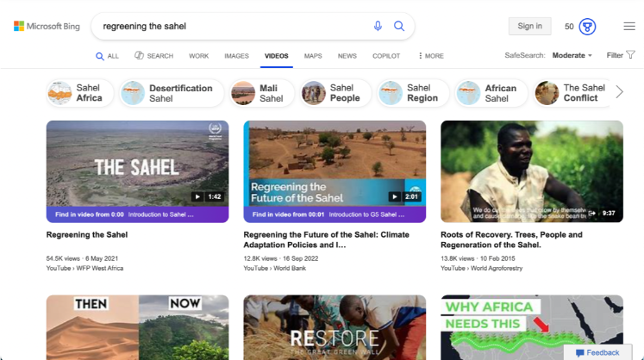Open the Copilot tab
Viewport: 644px width, 360px height.
pyautogui.click(x=386, y=56)
